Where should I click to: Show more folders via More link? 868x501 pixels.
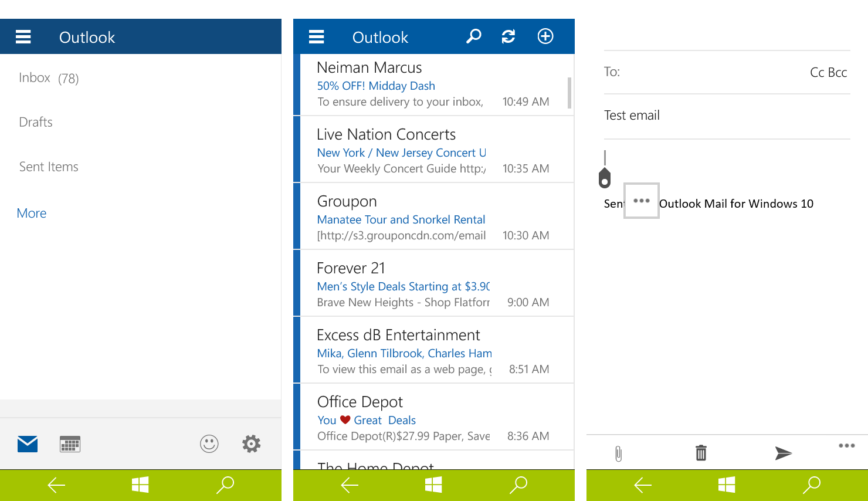[32, 213]
